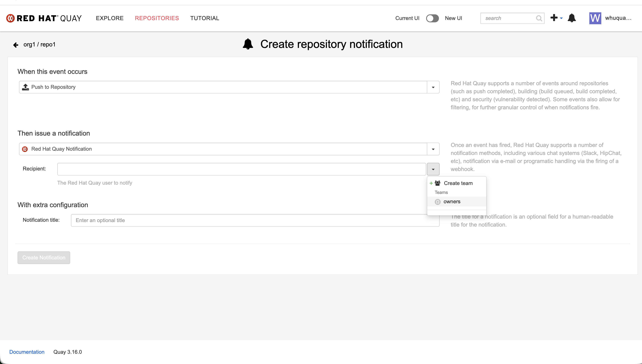Switch to the Repositories nav item
642x364 pixels.
pyautogui.click(x=157, y=18)
